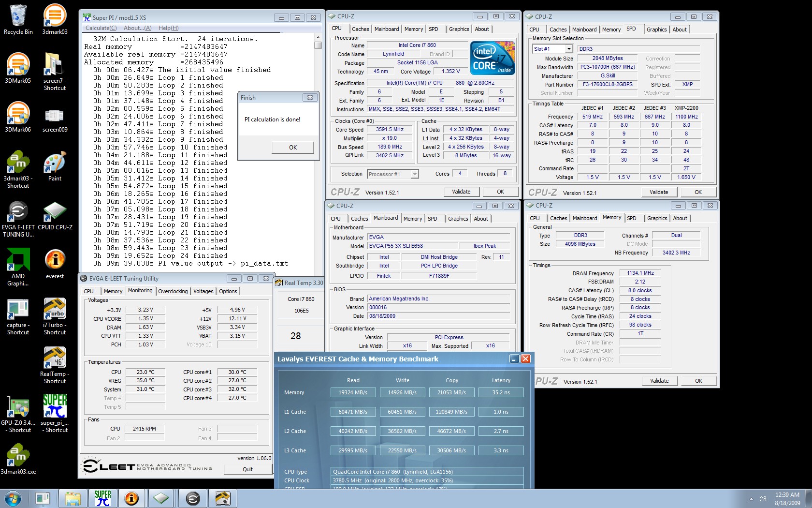Open Graphics tab in the SPD CPU-Z window

[x=657, y=30]
